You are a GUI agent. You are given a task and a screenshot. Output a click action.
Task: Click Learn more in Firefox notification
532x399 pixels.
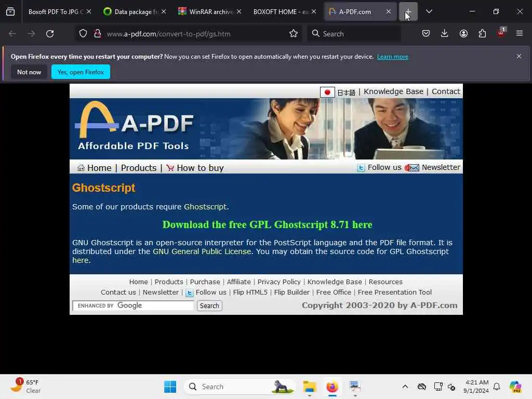pos(393,57)
